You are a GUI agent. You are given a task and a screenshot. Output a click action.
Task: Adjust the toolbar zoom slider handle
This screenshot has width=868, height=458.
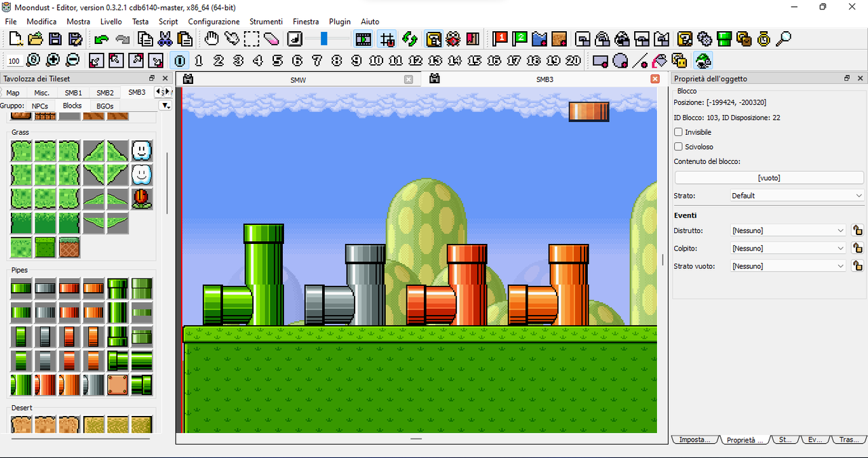323,39
